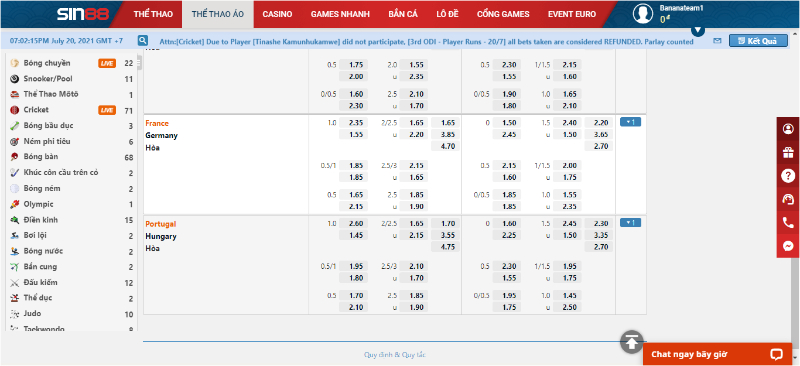Open the Messenger chat icon
The height and width of the screenshot is (366, 800).
(x=788, y=246)
